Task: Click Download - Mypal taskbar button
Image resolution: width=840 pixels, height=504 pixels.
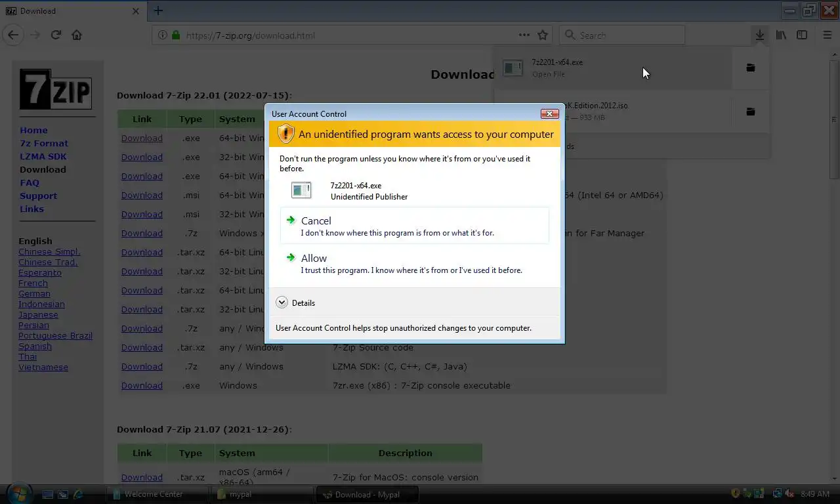Action: point(367,494)
